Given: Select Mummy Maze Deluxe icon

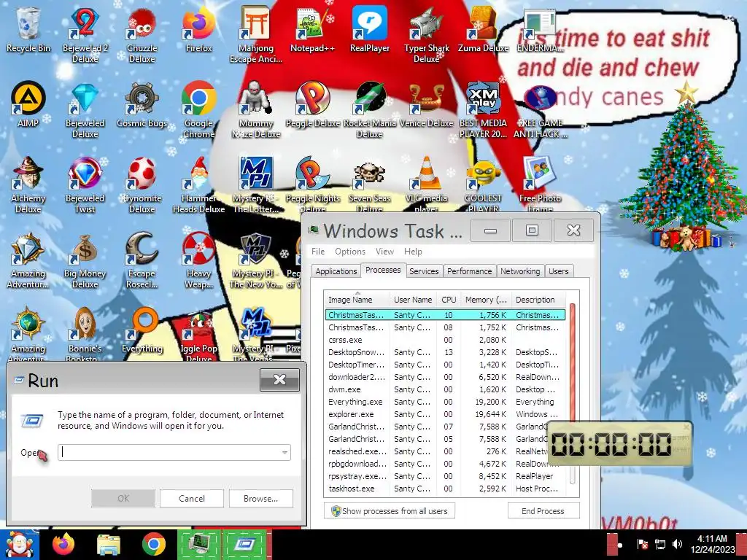Looking at the screenshot, I should click(x=256, y=111).
